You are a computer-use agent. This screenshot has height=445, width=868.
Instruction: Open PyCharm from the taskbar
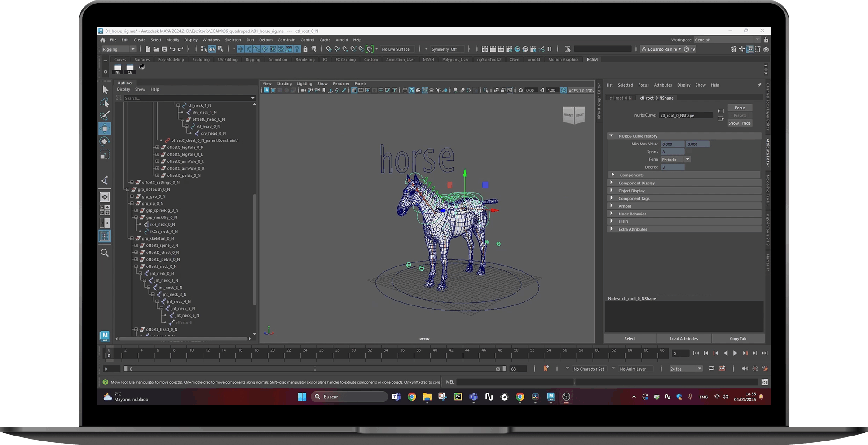pyautogui.click(x=458, y=397)
